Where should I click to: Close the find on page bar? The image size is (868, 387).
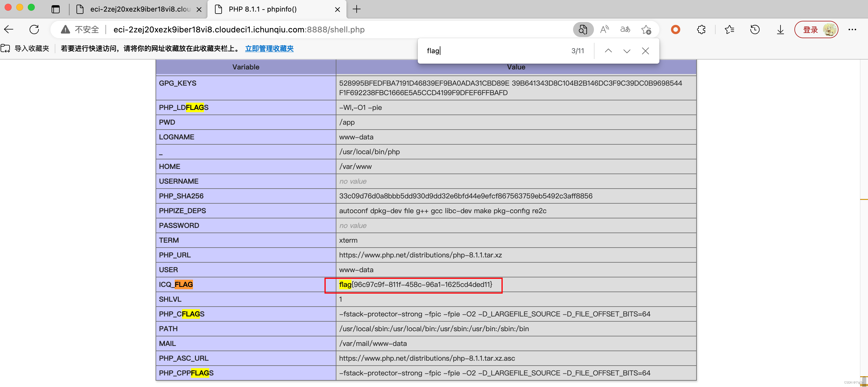[x=645, y=51]
